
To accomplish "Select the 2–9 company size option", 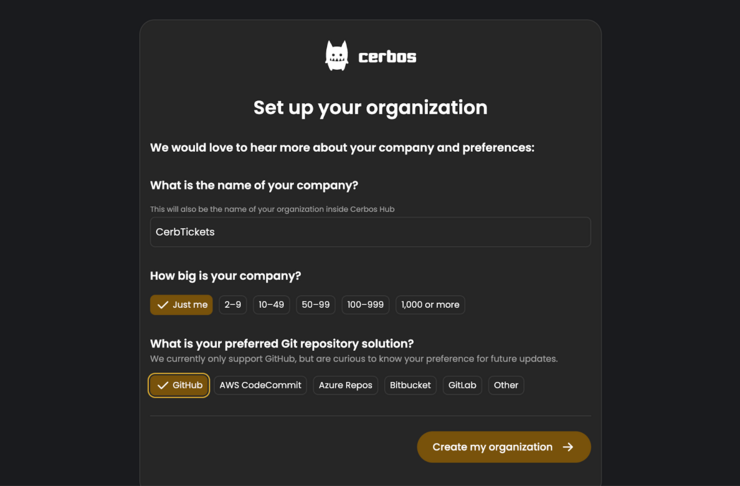I will [233, 305].
